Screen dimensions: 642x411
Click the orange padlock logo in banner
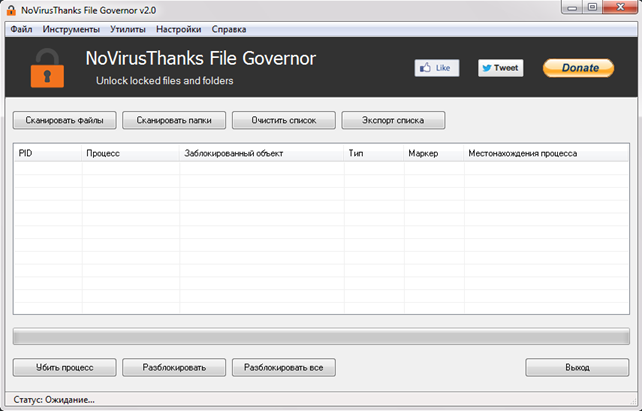coord(47,68)
